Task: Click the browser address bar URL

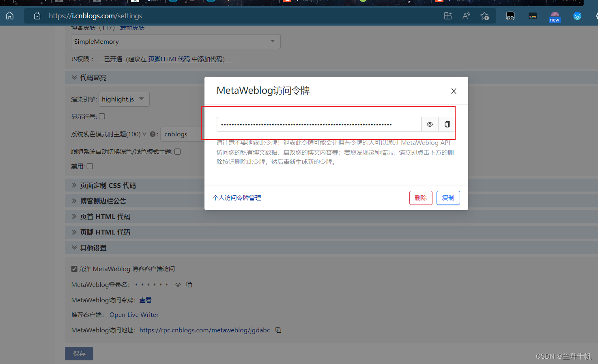Action: coord(95,16)
